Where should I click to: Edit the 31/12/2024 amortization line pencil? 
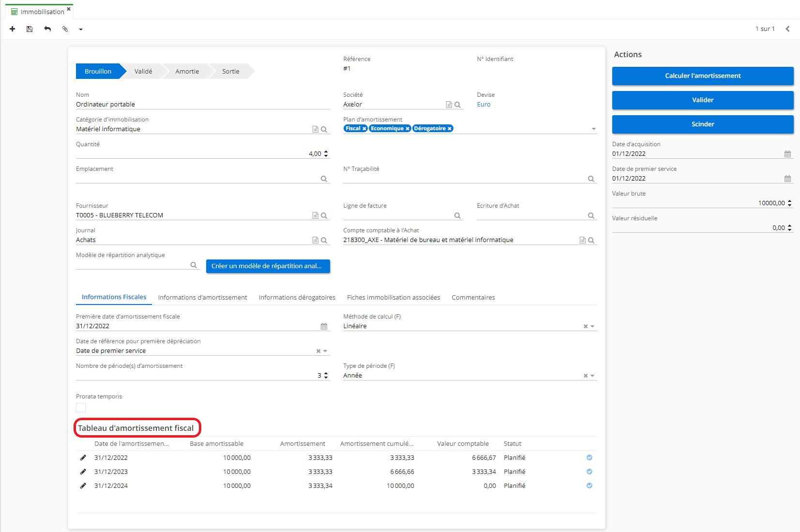tap(83, 486)
